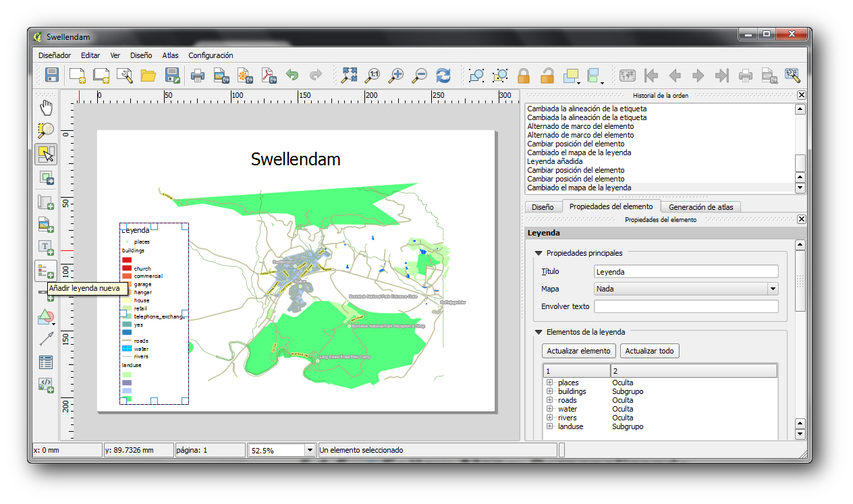
Task: Open the Editar menu
Action: [90, 55]
